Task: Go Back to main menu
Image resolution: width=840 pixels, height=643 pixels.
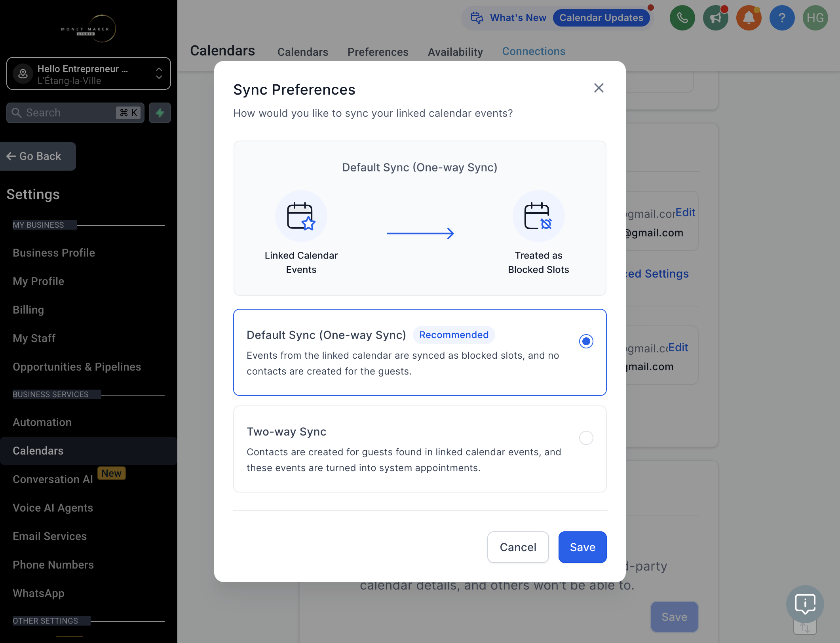Action: (37, 156)
